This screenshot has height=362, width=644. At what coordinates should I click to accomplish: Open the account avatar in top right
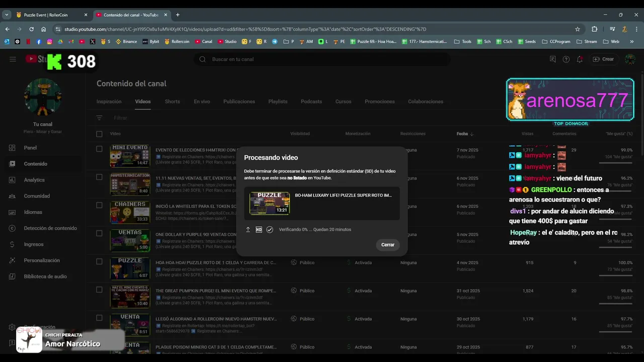coord(630,59)
